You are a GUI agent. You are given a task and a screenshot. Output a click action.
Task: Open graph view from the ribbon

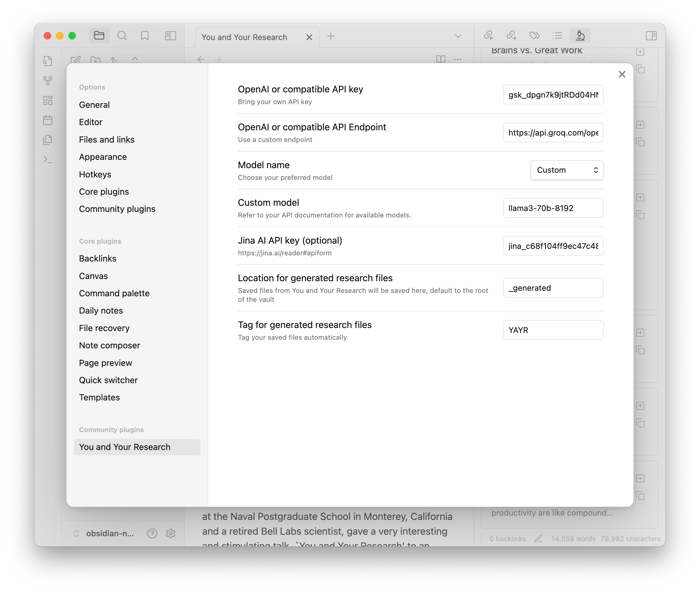pyautogui.click(x=48, y=80)
